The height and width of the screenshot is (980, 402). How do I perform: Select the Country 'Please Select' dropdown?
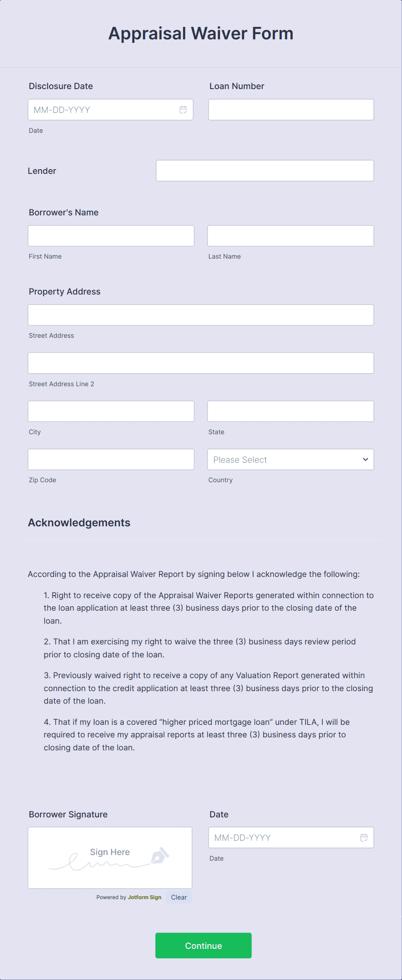tap(290, 459)
